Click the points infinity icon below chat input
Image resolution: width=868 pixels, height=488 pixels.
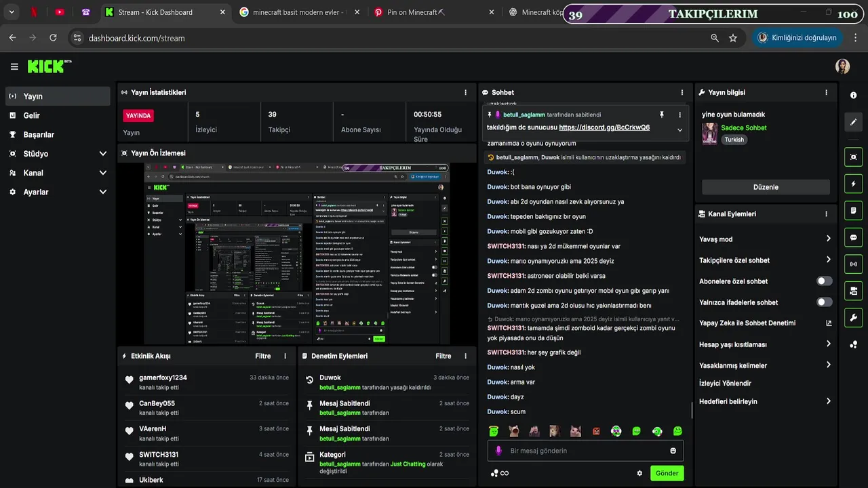[x=500, y=473]
